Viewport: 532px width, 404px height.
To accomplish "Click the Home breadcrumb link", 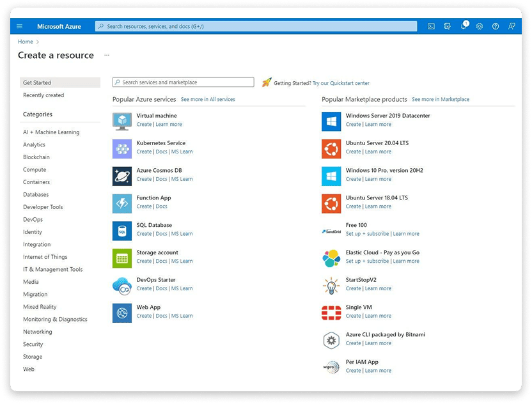I will click(26, 42).
